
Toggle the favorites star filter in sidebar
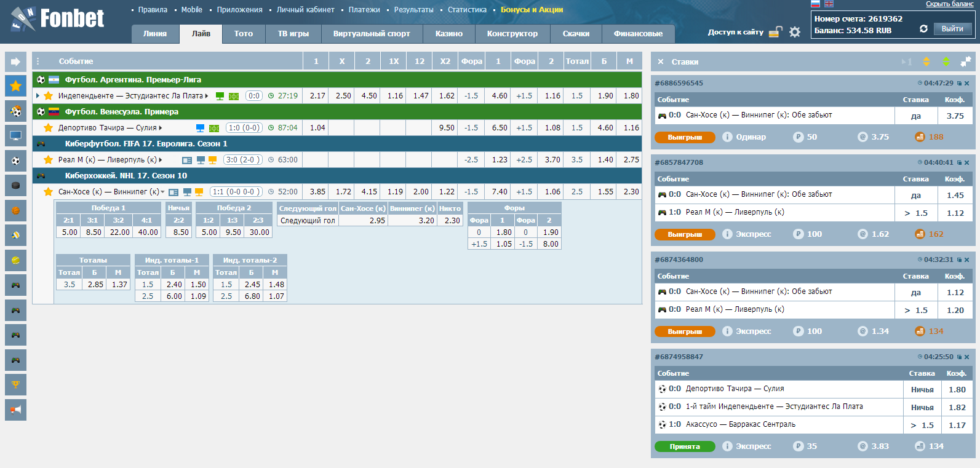[15, 86]
